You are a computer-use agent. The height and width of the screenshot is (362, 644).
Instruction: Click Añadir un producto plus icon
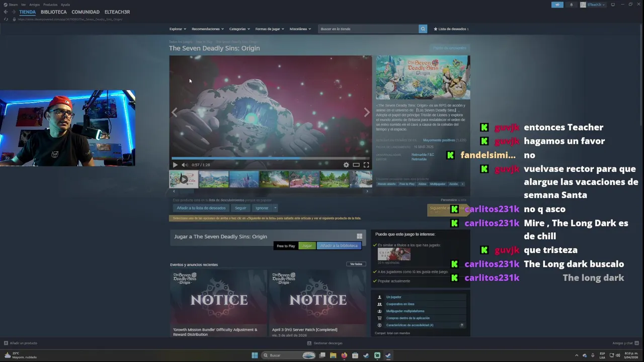click(x=6, y=343)
